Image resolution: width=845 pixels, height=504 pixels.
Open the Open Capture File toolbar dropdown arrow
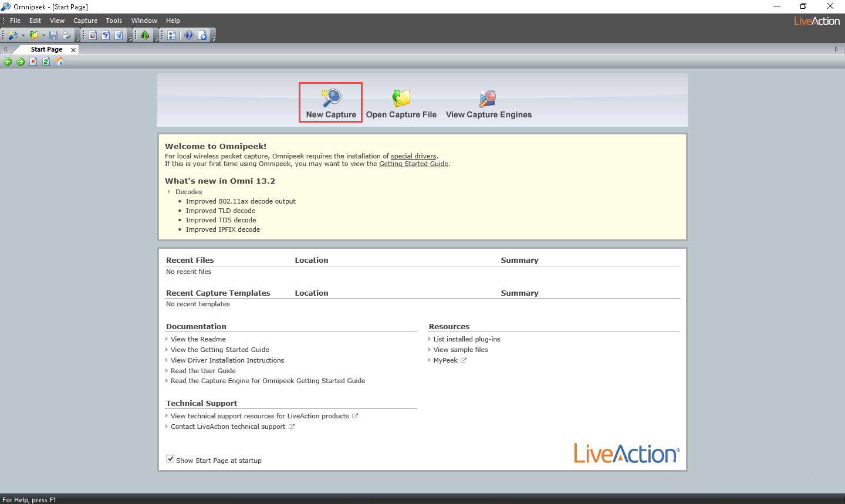tap(43, 35)
